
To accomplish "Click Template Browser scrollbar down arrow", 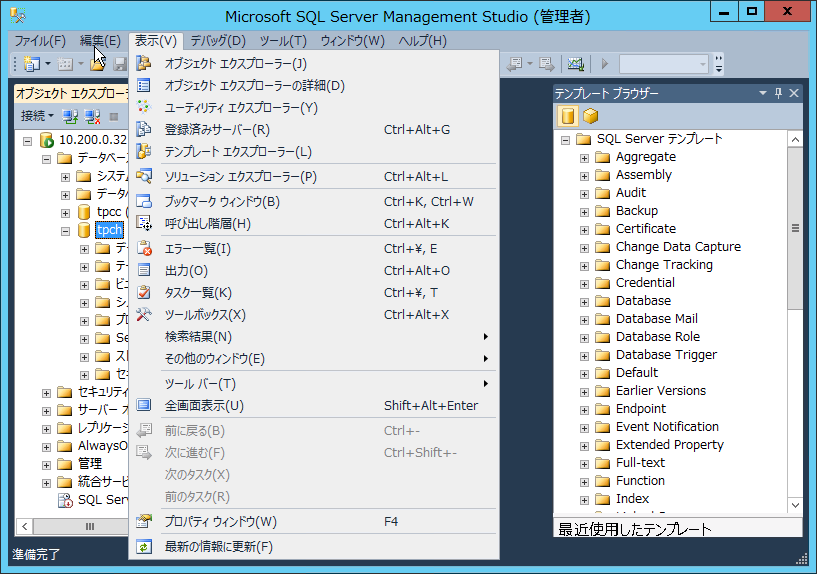I will click(x=795, y=505).
